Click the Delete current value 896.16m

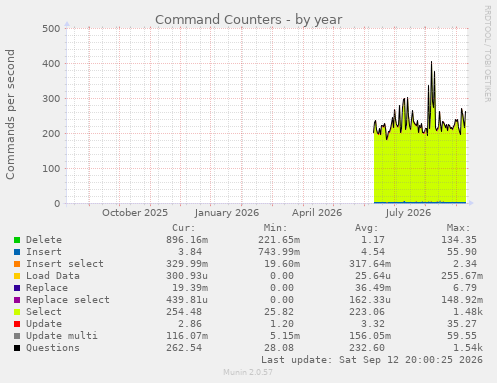click(187, 240)
